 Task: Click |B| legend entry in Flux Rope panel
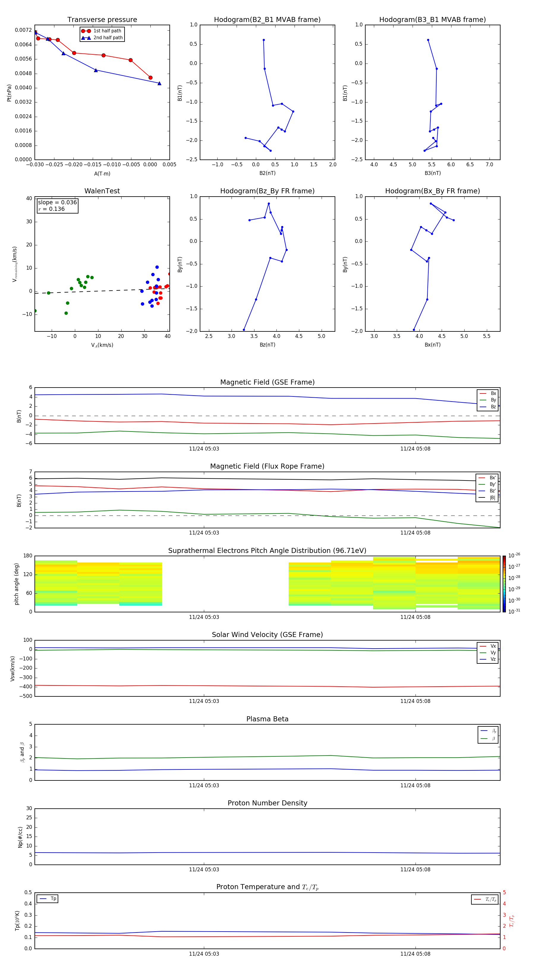[x=487, y=498]
